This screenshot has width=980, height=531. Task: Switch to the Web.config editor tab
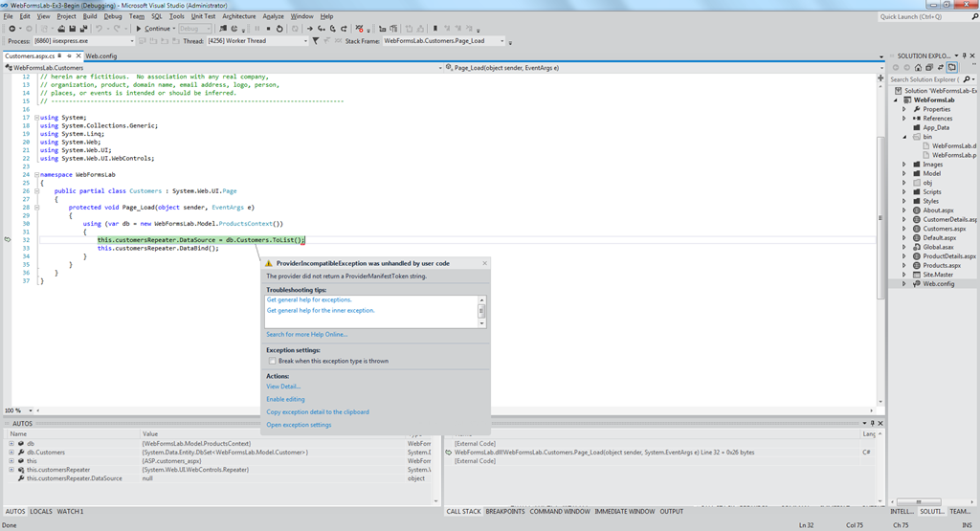click(100, 56)
